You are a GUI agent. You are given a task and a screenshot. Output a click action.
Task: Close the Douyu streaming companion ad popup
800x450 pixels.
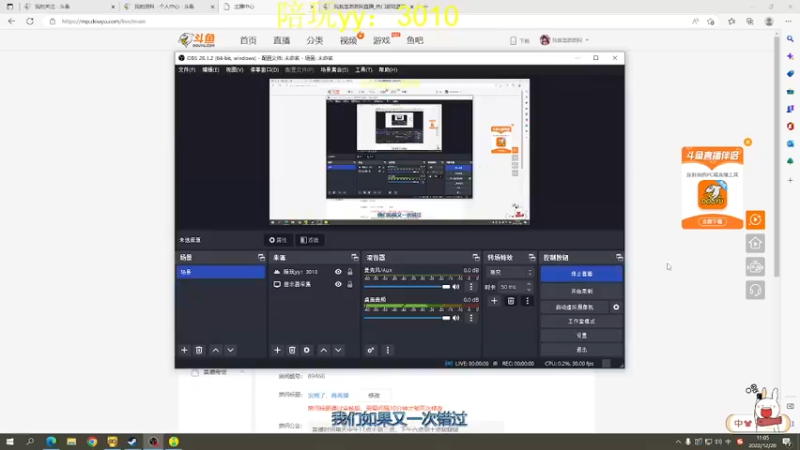pyautogui.click(x=748, y=142)
